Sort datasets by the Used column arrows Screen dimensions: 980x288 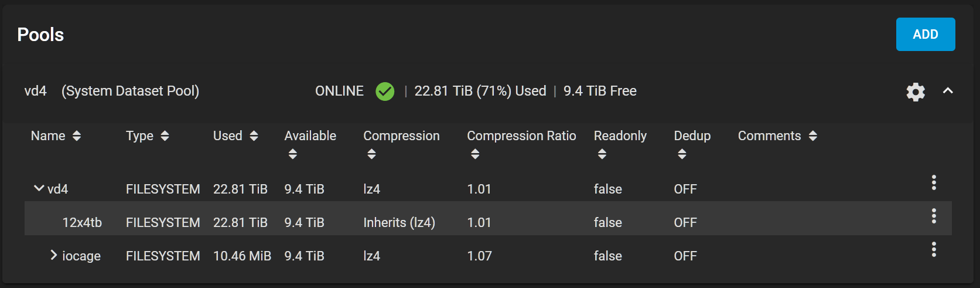pos(254,136)
